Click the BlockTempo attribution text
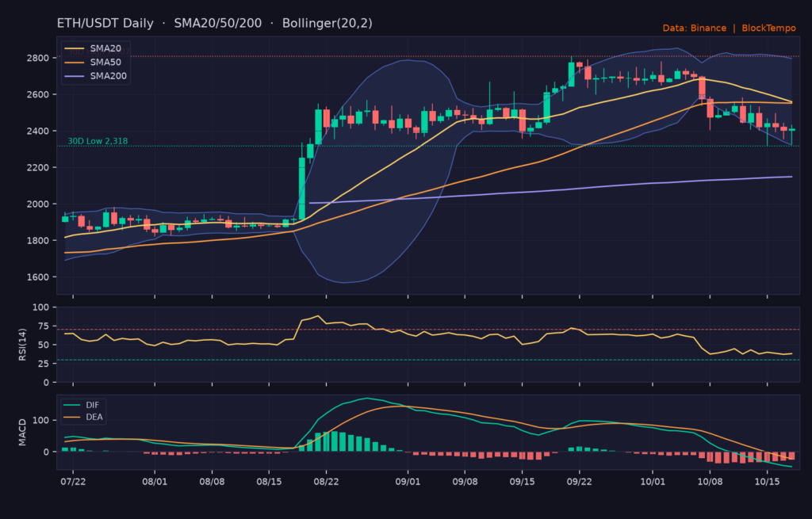 pyautogui.click(x=768, y=28)
